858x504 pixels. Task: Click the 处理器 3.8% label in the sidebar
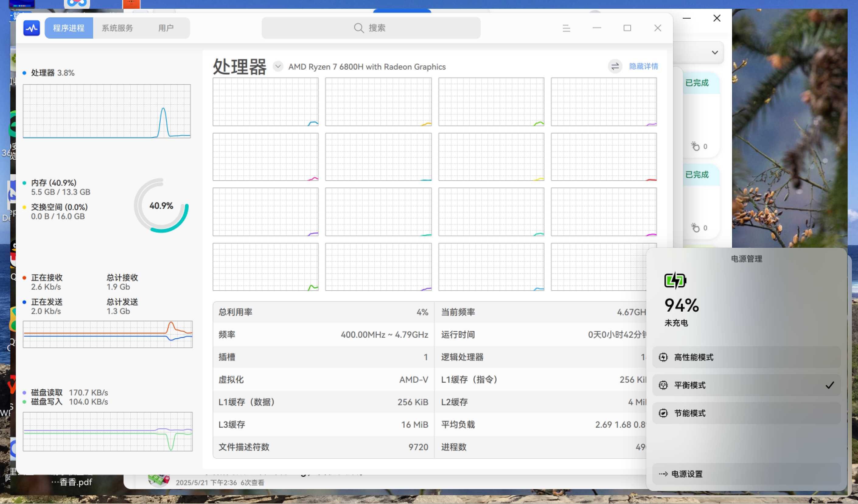(53, 73)
